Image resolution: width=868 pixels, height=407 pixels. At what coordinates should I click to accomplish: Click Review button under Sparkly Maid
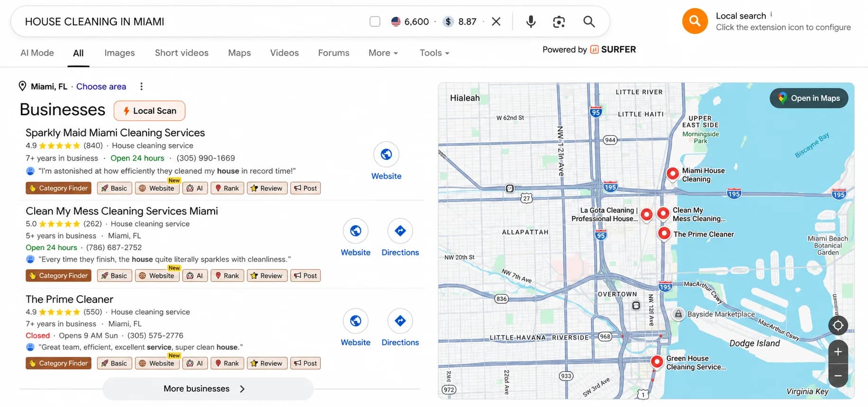pos(267,188)
